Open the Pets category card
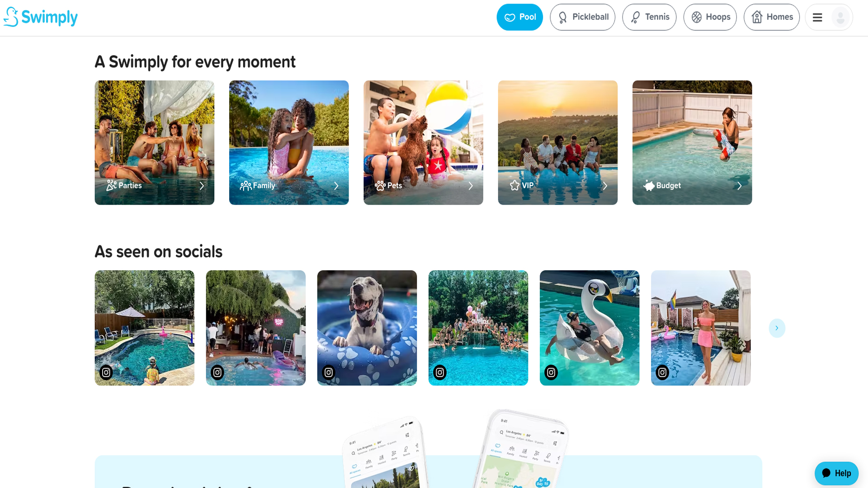The height and width of the screenshot is (488, 868). (423, 142)
